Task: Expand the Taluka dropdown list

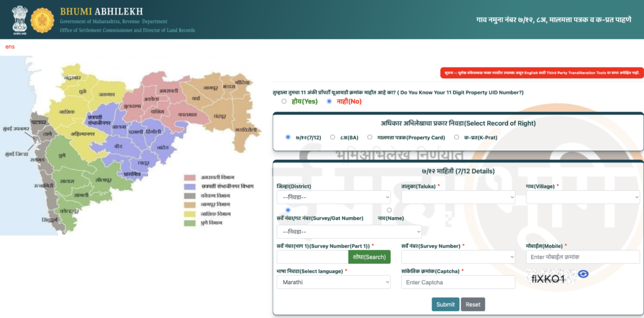Action: tap(458, 197)
